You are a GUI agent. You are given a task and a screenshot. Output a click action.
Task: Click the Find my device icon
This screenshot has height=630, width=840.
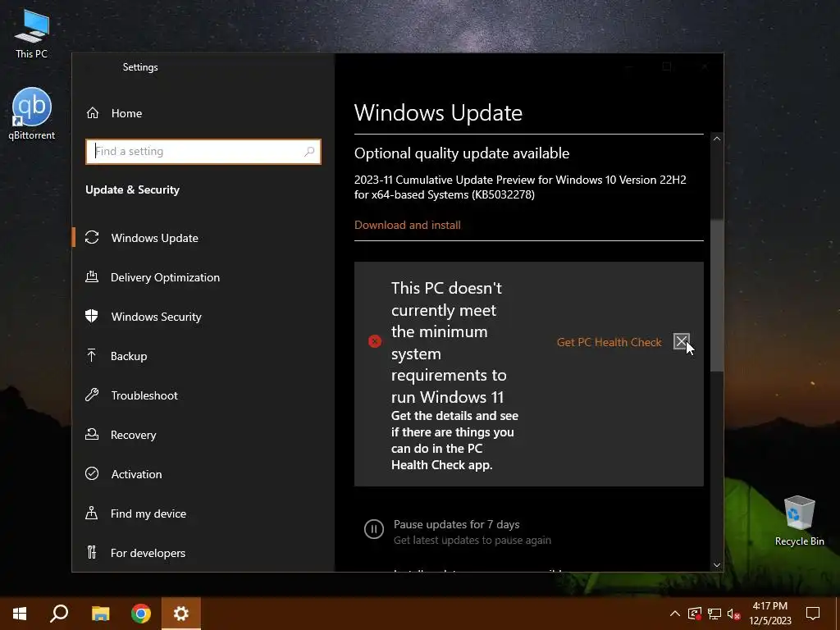point(92,513)
